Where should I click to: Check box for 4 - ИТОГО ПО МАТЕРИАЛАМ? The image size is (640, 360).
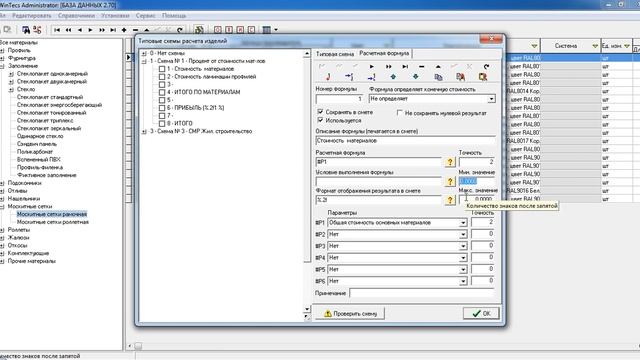coord(162,92)
